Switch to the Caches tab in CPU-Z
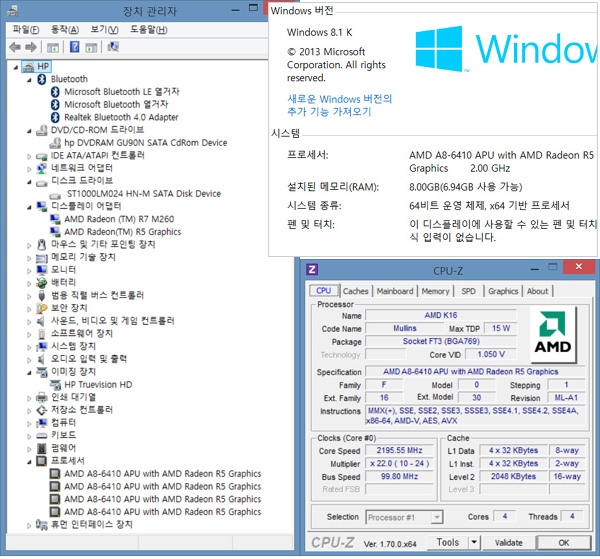This screenshot has height=559, width=600. (355, 291)
